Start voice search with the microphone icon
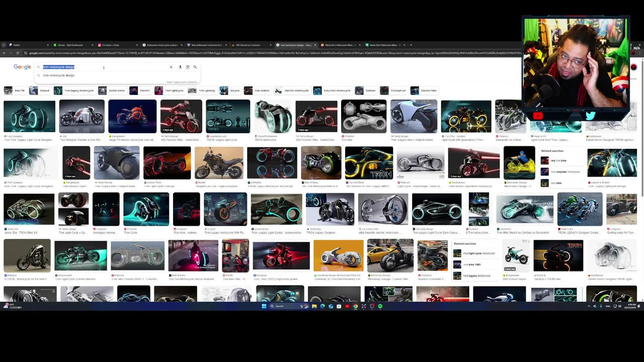Image resolution: width=644 pixels, height=362 pixels. (x=180, y=67)
